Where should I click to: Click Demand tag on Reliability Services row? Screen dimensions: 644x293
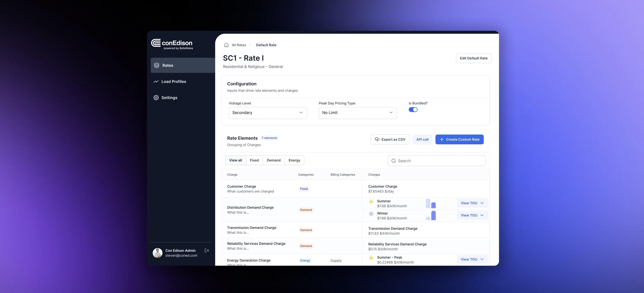(x=306, y=246)
